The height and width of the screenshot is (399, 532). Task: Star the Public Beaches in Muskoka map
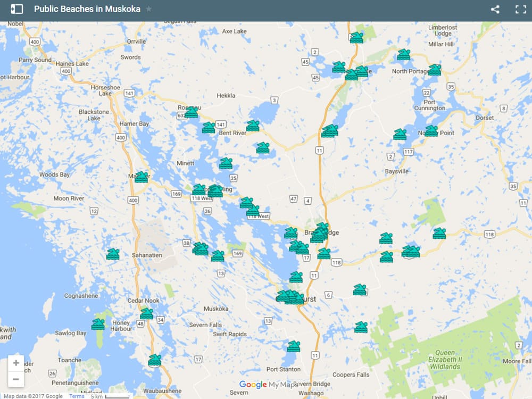point(149,9)
